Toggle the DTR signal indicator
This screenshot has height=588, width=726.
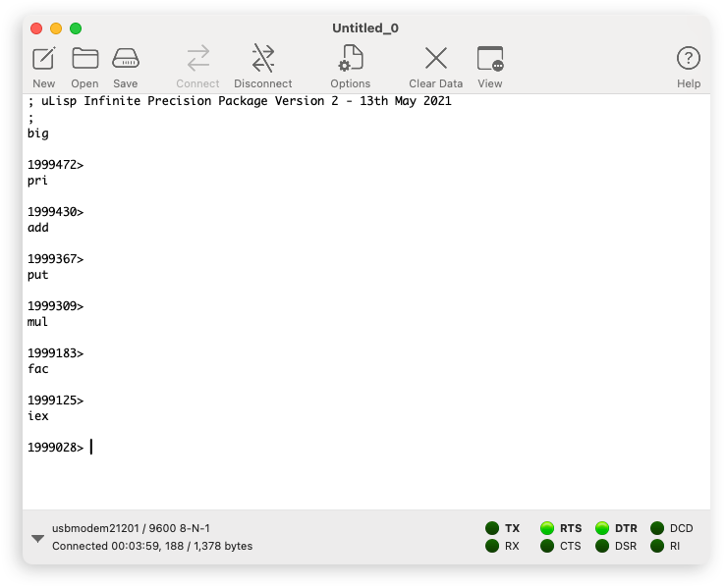602,528
